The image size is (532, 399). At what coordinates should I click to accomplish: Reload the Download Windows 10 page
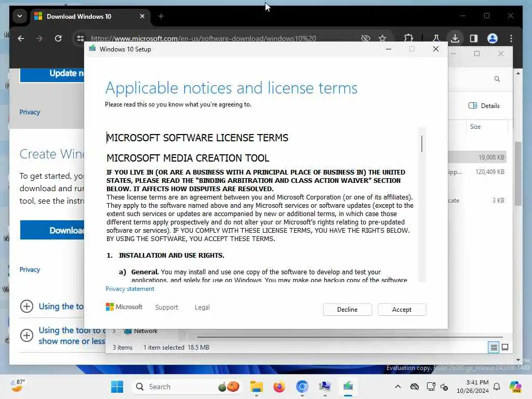pos(58,38)
